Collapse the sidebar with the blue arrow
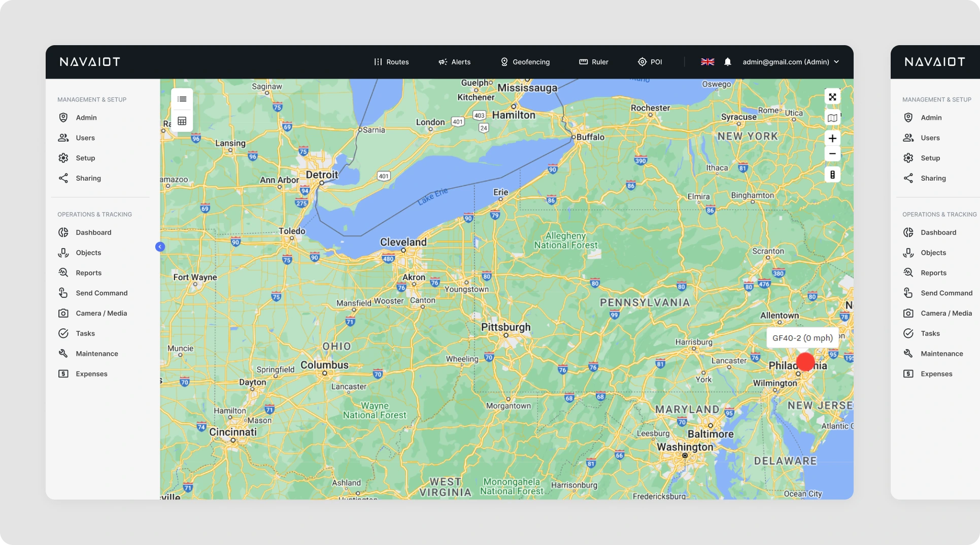This screenshot has height=545, width=980. click(160, 247)
